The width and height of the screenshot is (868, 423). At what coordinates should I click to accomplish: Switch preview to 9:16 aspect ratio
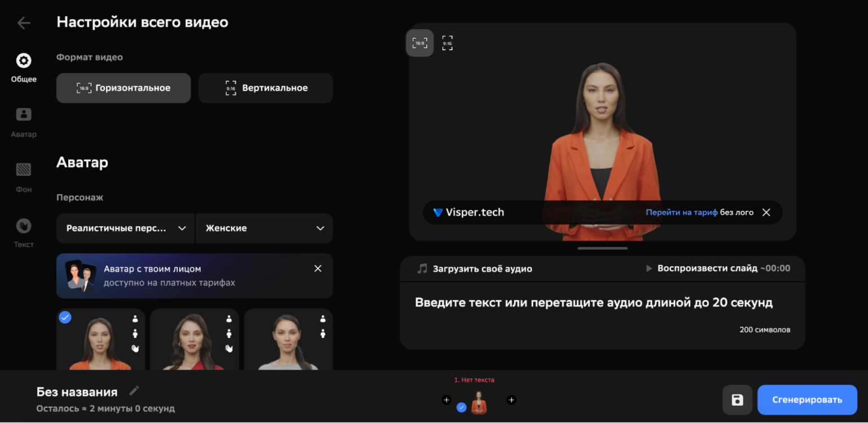(448, 43)
